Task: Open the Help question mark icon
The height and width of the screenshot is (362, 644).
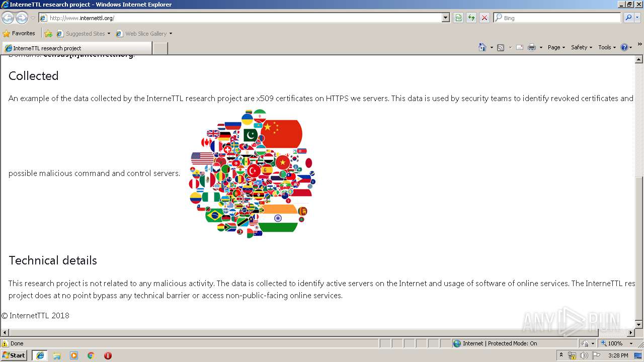Action: [624, 47]
